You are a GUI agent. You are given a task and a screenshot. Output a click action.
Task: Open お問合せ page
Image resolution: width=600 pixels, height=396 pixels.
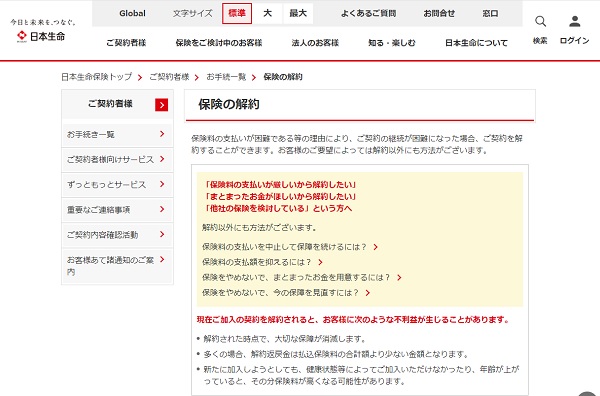439,13
